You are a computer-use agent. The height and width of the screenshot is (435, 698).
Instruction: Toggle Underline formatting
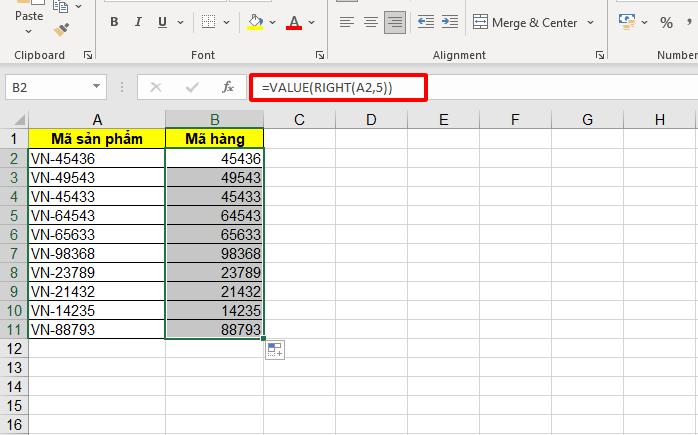[162, 22]
